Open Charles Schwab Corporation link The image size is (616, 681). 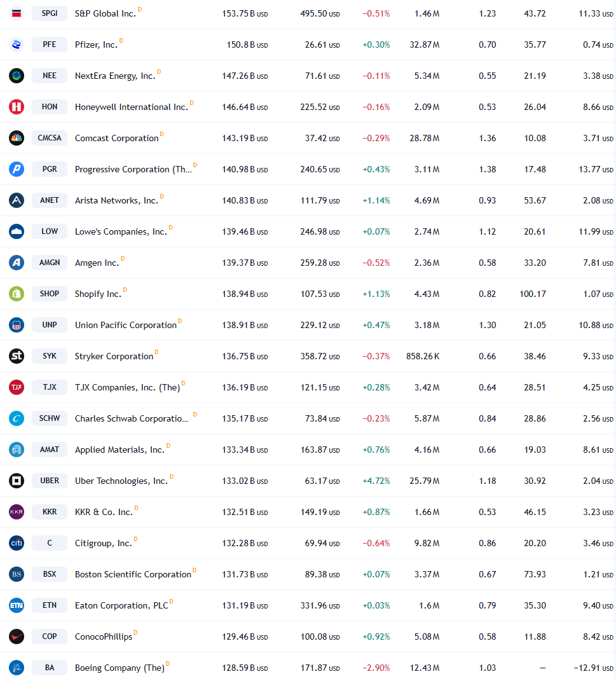point(132,418)
